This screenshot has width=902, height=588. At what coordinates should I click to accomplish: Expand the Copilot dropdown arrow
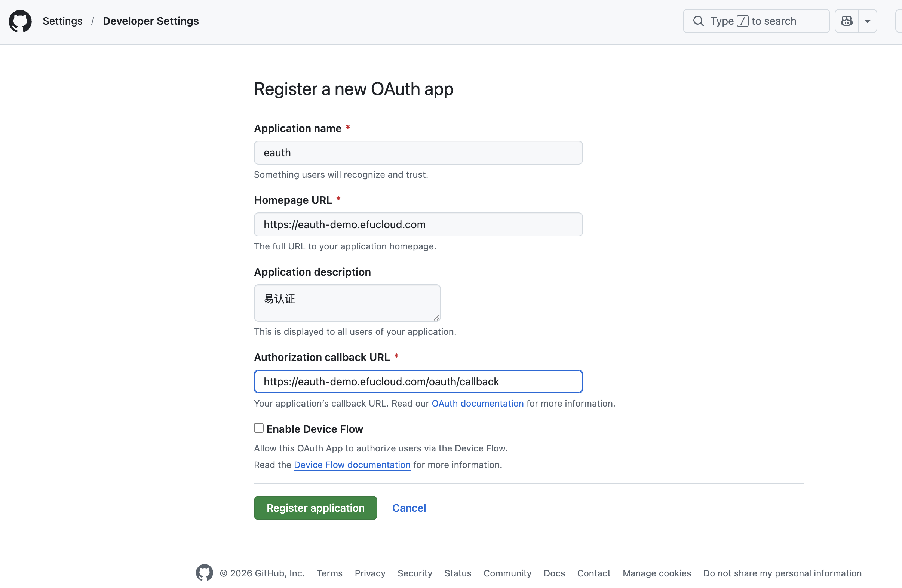coord(867,21)
